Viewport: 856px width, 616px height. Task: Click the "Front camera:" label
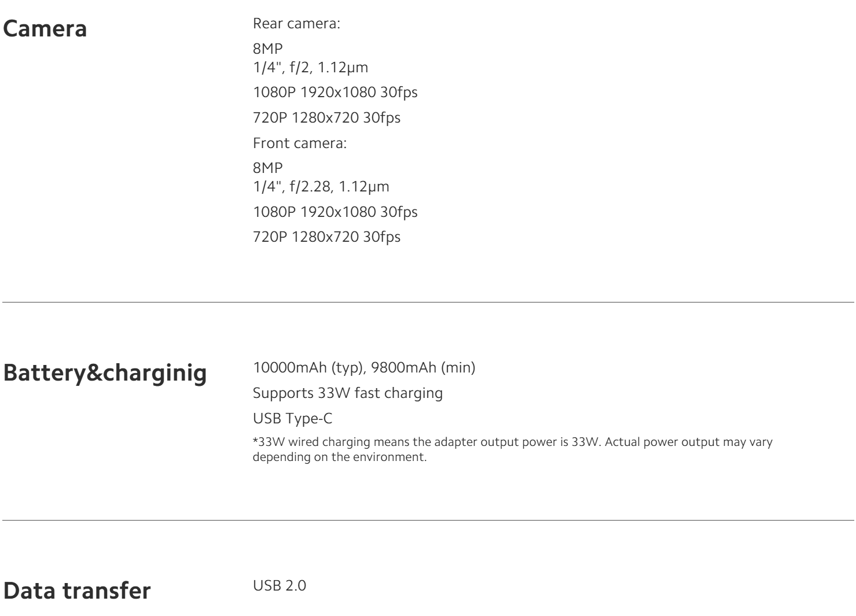(x=299, y=143)
